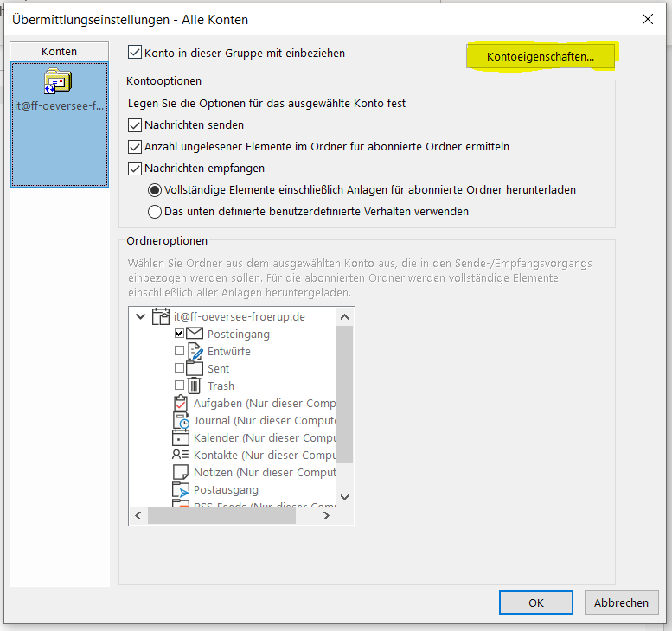Click the right arrow of horizontal scrollbar

[x=326, y=515]
